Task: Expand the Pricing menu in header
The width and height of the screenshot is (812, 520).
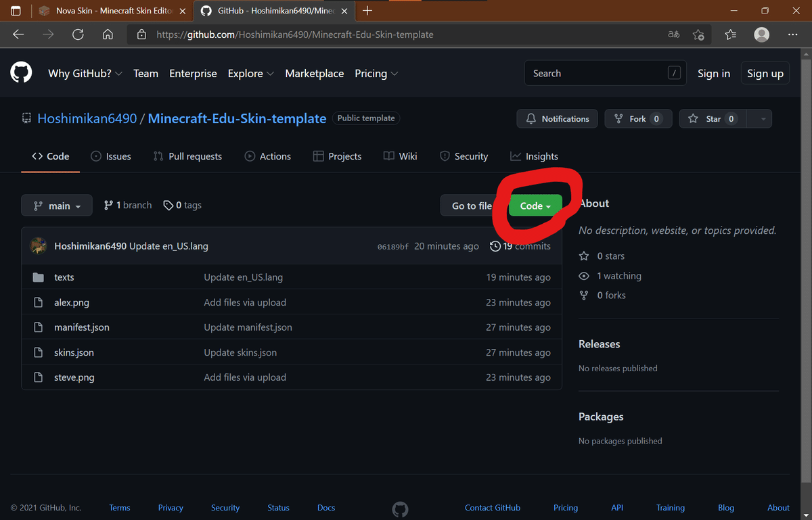Action: point(377,74)
